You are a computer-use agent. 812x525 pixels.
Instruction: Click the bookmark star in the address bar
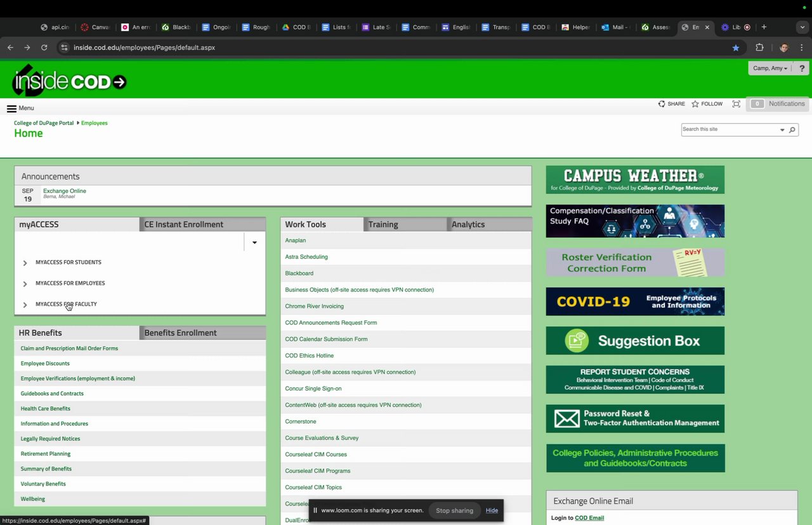[x=736, y=48]
